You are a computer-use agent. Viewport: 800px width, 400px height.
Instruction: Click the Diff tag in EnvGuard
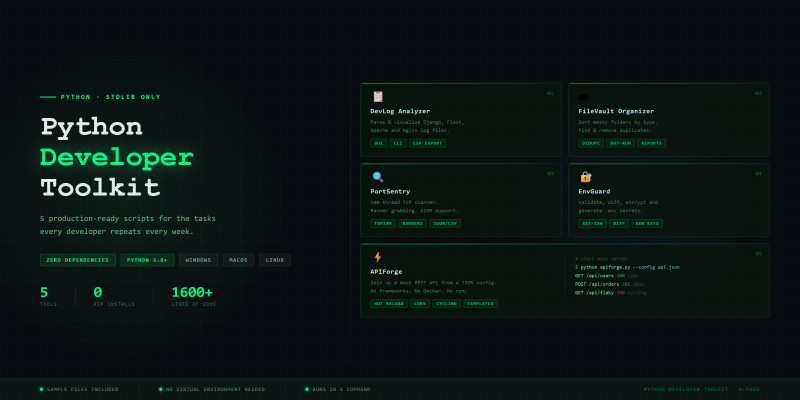618,223
